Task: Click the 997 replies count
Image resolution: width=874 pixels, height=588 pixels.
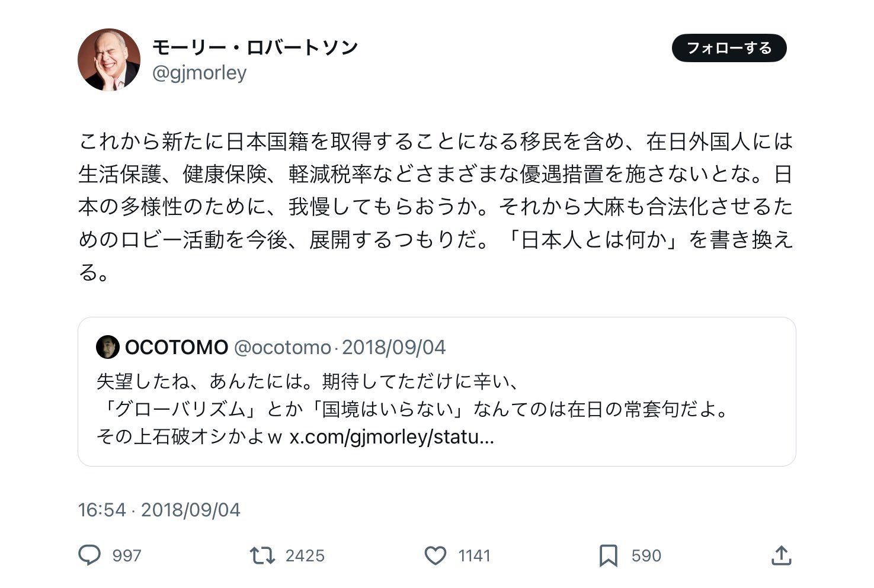Action: point(127,555)
